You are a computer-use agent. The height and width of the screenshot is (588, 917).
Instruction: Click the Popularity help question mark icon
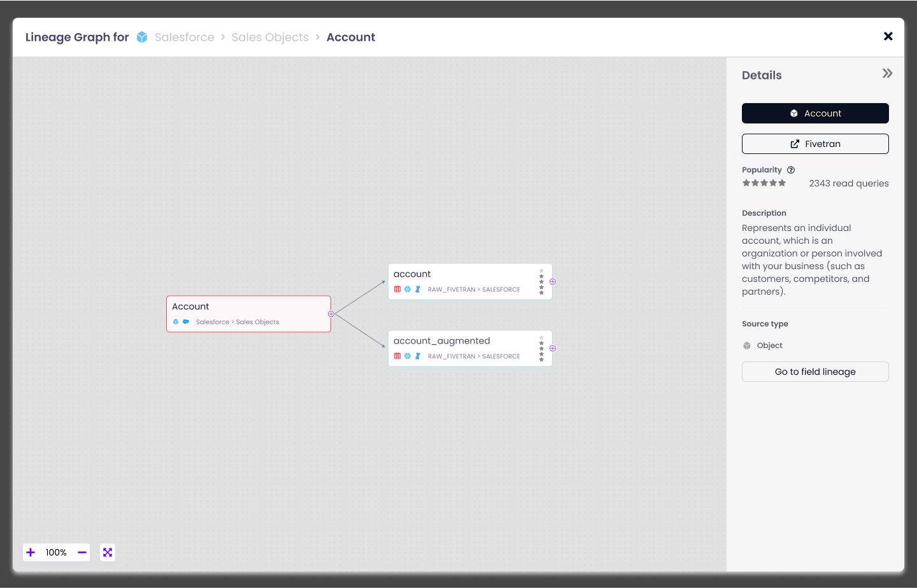[791, 170]
